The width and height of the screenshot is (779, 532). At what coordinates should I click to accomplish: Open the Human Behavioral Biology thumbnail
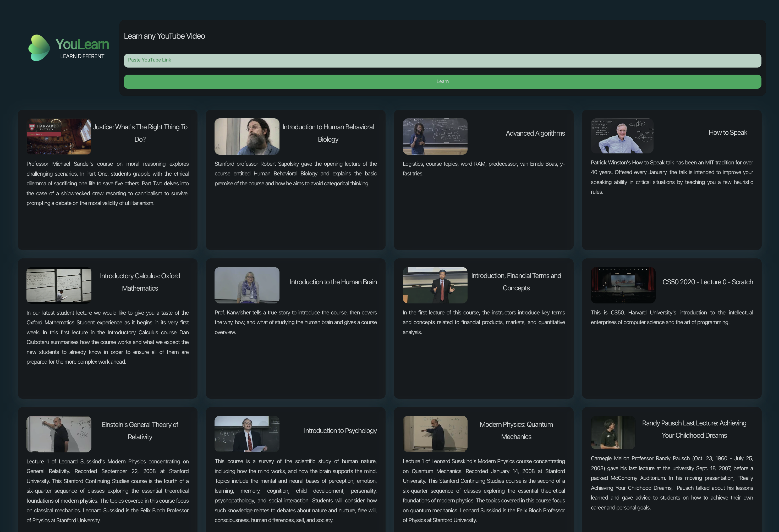[247, 136]
